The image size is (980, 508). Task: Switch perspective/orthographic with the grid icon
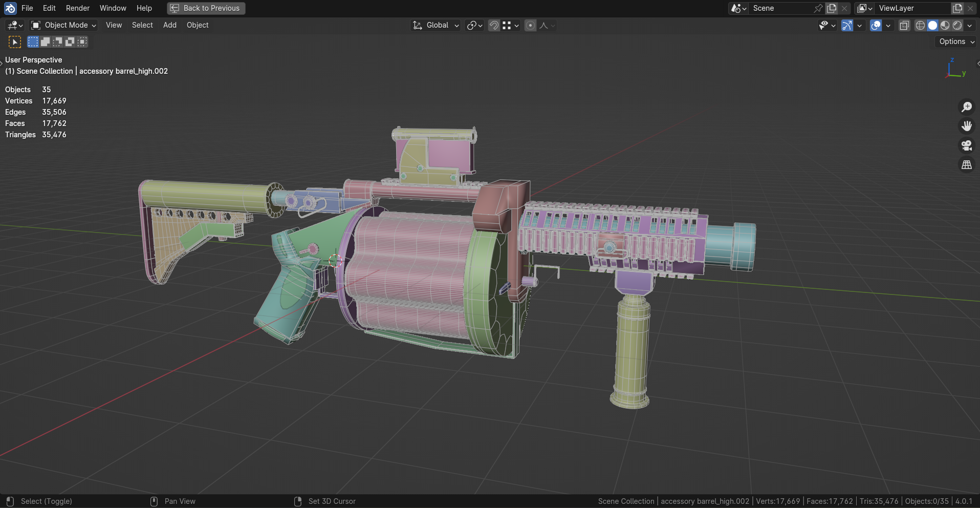point(966,165)
